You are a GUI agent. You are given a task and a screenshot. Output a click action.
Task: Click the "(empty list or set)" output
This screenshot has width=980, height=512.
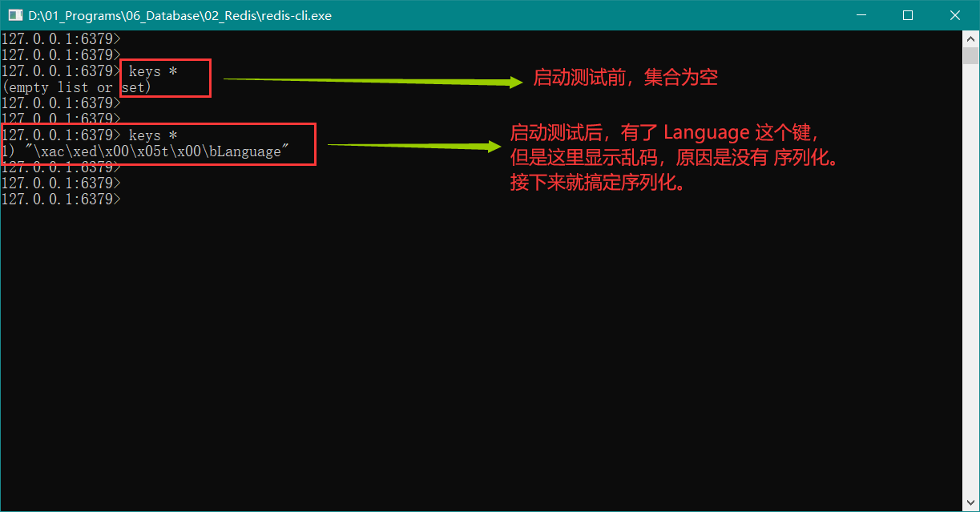click(x=77, y=87)
